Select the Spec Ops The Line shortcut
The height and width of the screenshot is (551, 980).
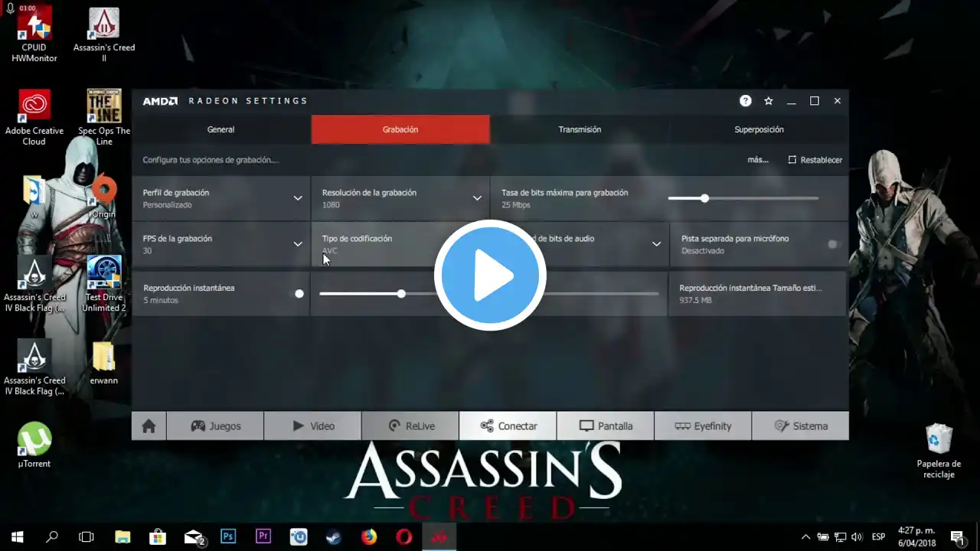(x=104, y=118)
